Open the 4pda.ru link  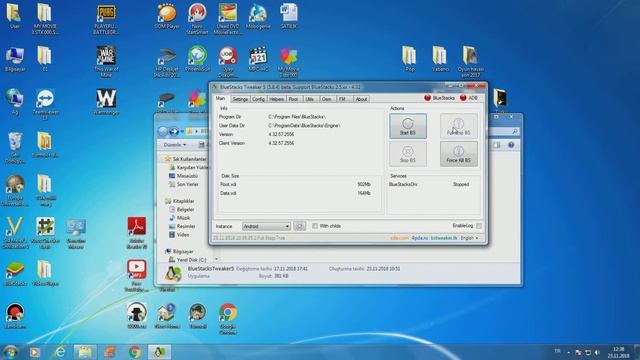pos(419,238)
